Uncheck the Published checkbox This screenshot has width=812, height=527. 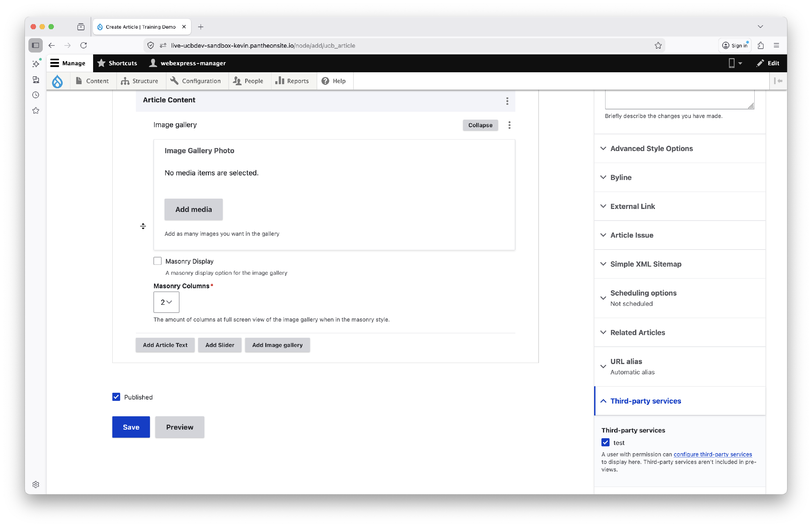click(116, 397)
